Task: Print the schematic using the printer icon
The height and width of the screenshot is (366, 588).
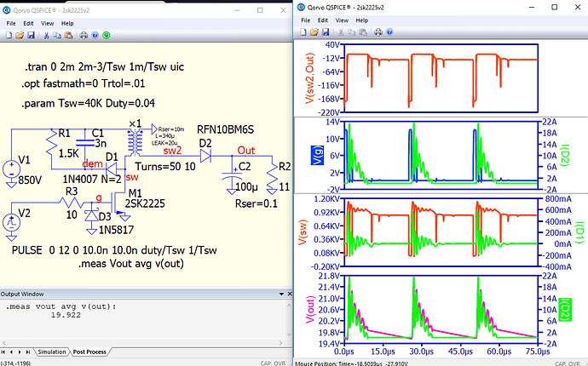Action: click(84, 35)
